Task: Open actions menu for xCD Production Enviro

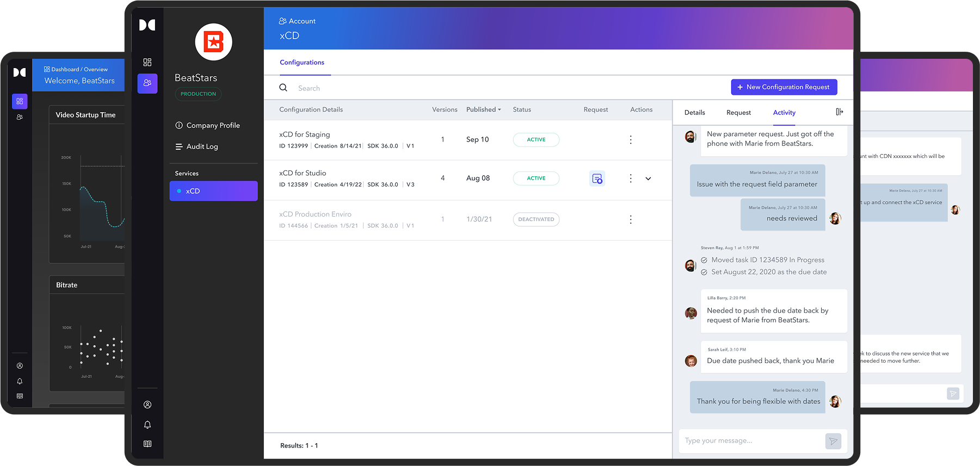Action: [631, 219]
